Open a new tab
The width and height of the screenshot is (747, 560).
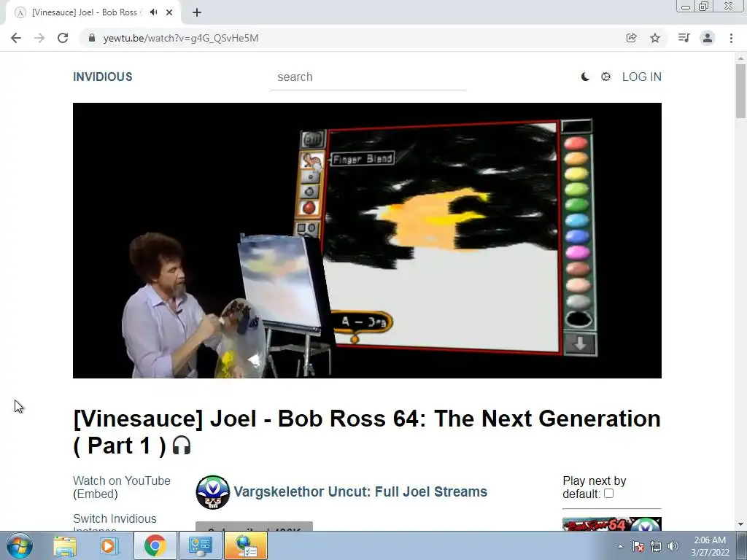pyautogui.click(x=197, y=12)
